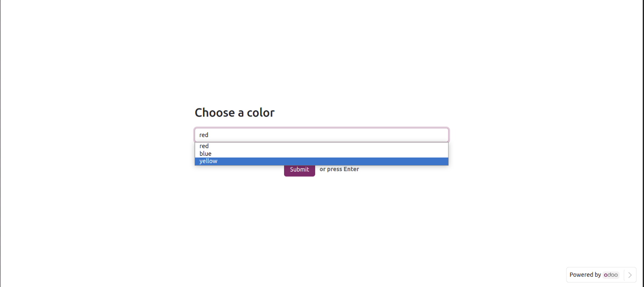Select the 'blue' option in dropdown list
Viewport: 644px width, 287px height.
(x=205, y=154)
